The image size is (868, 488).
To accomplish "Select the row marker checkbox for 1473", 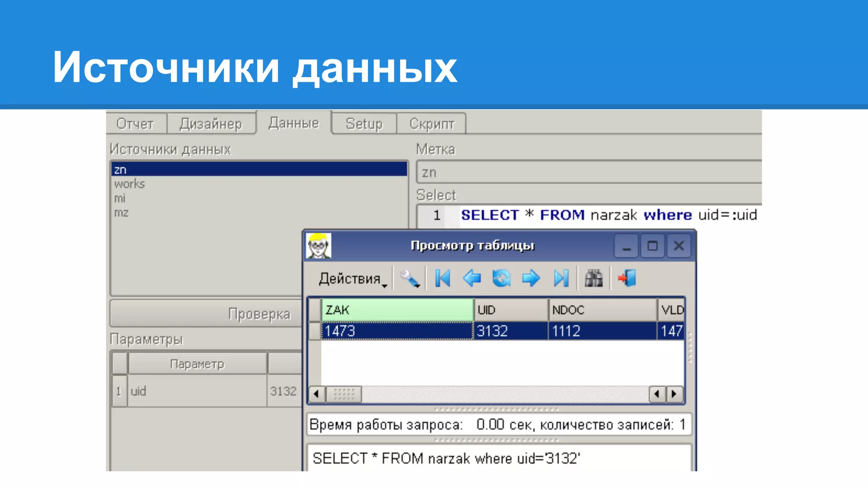I will pos(314,331).
